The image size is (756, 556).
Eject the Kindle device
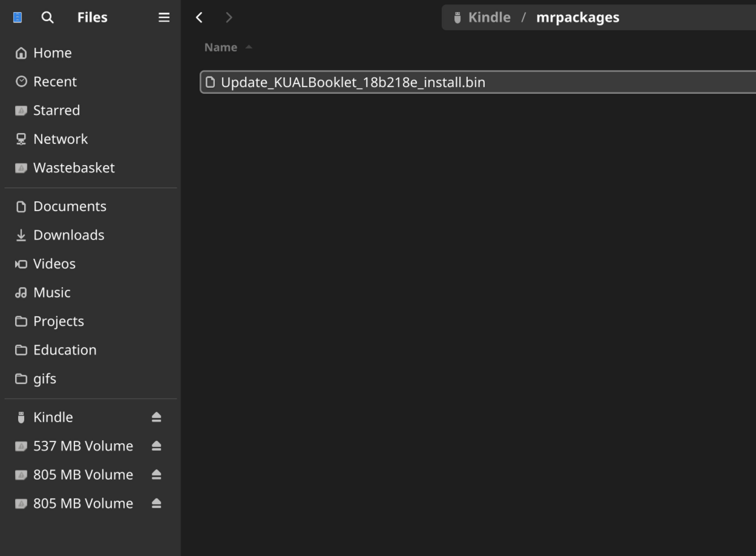point(156,417)
